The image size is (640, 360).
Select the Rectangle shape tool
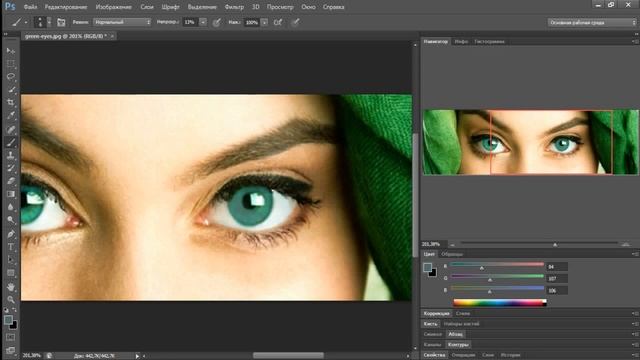(11, 273)
